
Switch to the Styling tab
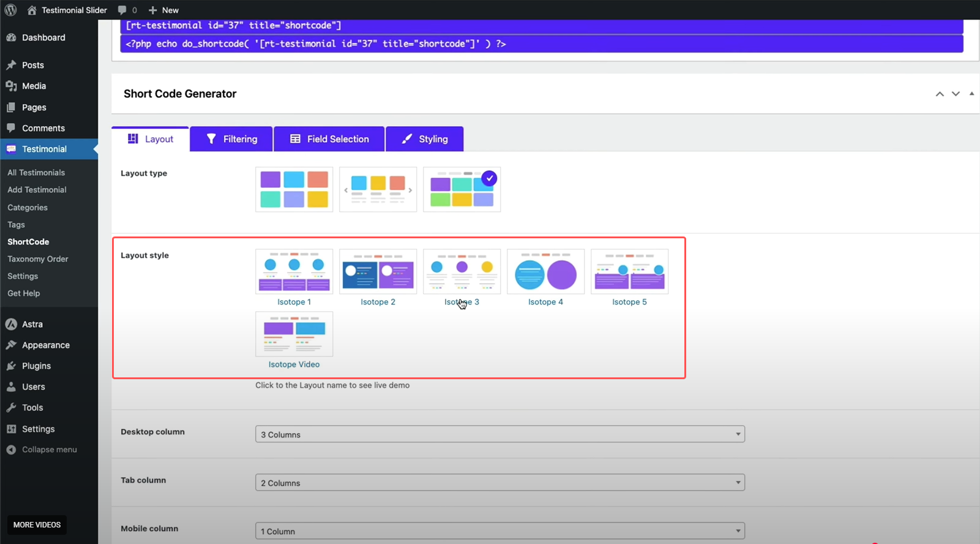424,139
